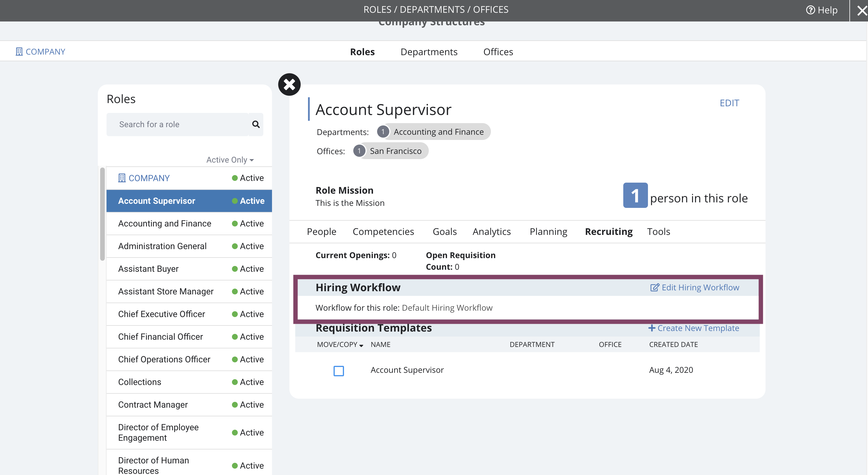Open the MOVE/COPY dropdown
Viewport: 868px width, 475px height.
click(x=340, y=345)
